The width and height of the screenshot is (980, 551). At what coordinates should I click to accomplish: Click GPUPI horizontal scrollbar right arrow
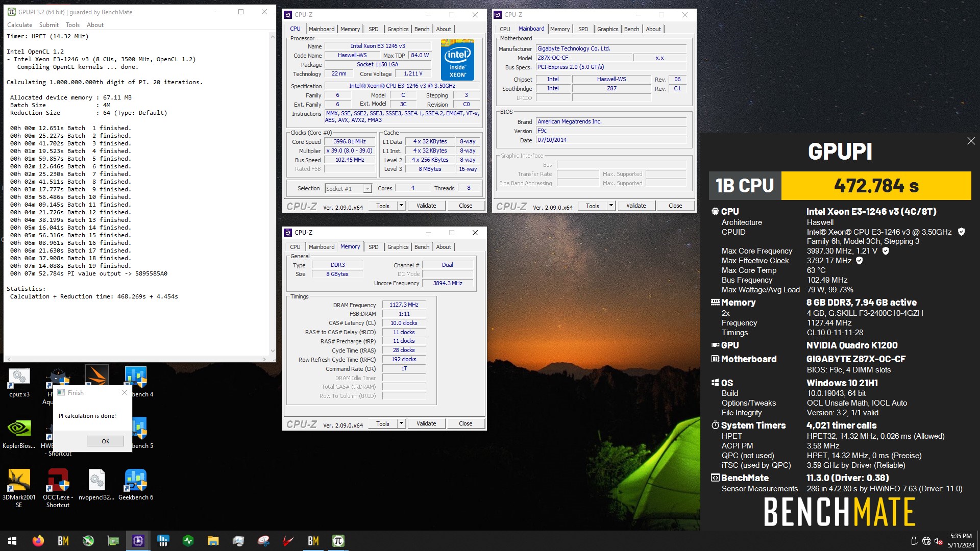(x=264, y=359)
